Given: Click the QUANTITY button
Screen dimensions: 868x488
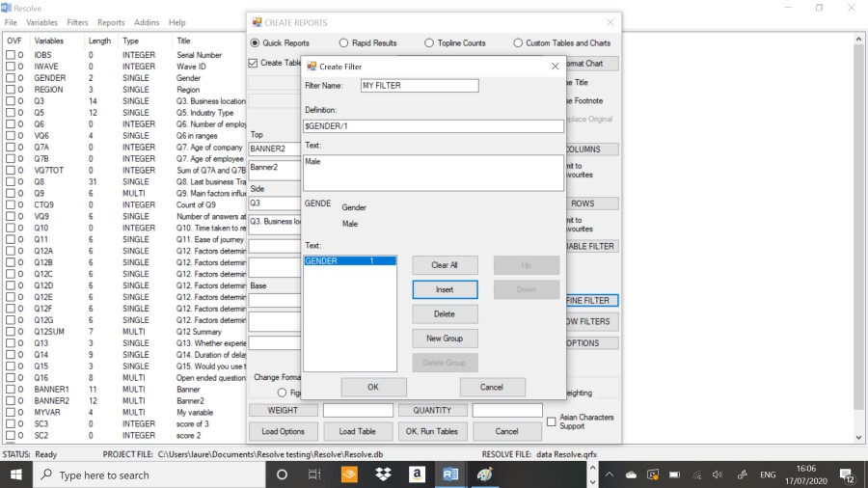Looking at the screenshot, I should pyautogui.click(x=432, y=410).
